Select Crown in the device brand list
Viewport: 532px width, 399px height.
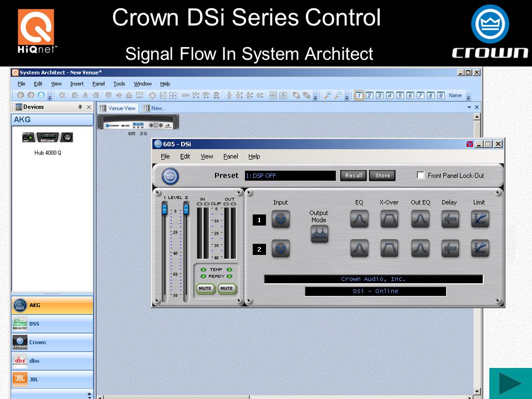coord(52,342)
